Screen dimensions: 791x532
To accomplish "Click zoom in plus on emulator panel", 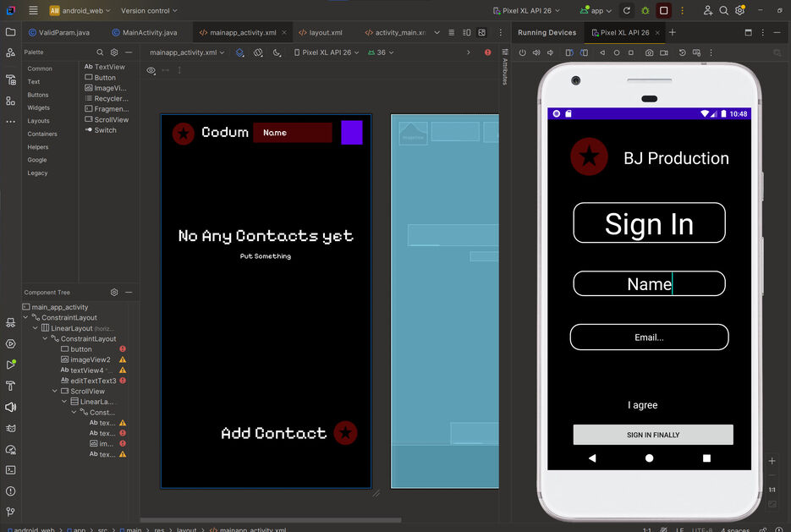I will [772, 461].
